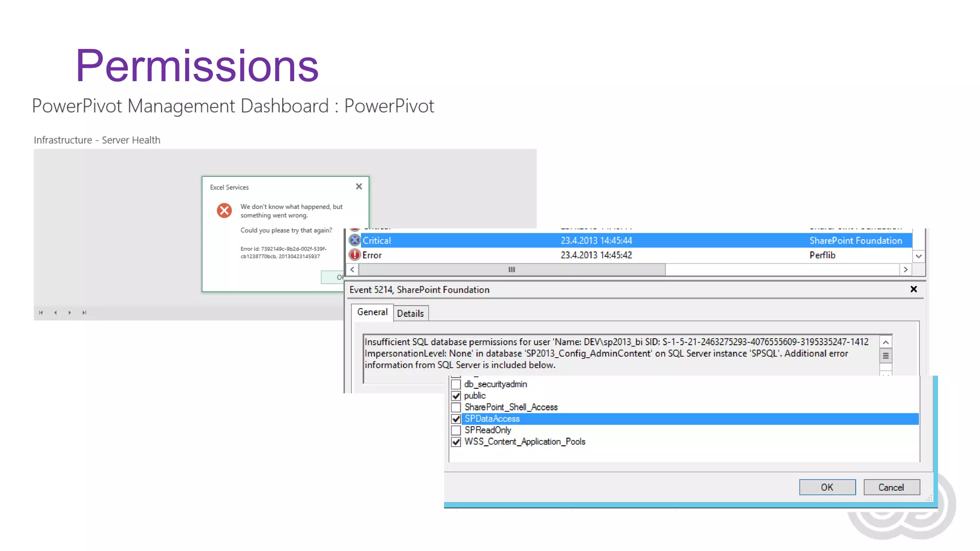The height and width of the screenshot is (551, 980).
Task: Go to first sheet navigation arrow
Action: pos(41,313)
